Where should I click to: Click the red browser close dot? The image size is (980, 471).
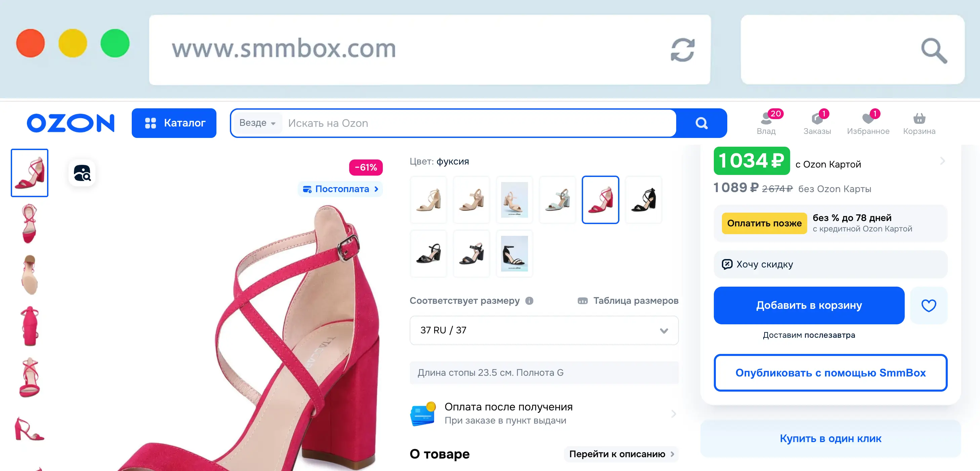pyautogui.click(x=31, y=43)
